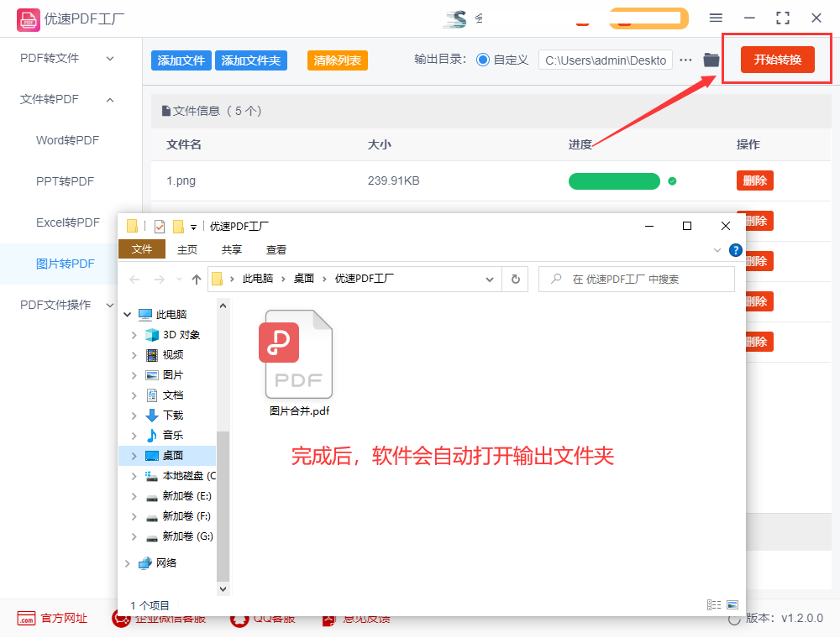Select 3D 对象 in navigation tree
The width and height of the screenshot is (840, 638).
click(x=181, y=335)
